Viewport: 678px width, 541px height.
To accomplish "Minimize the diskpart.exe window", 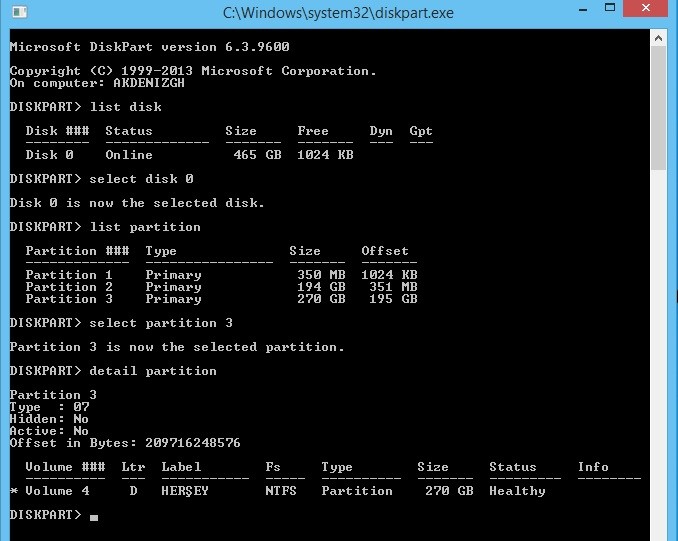I will pyautogui.click(x=582, y=10).
